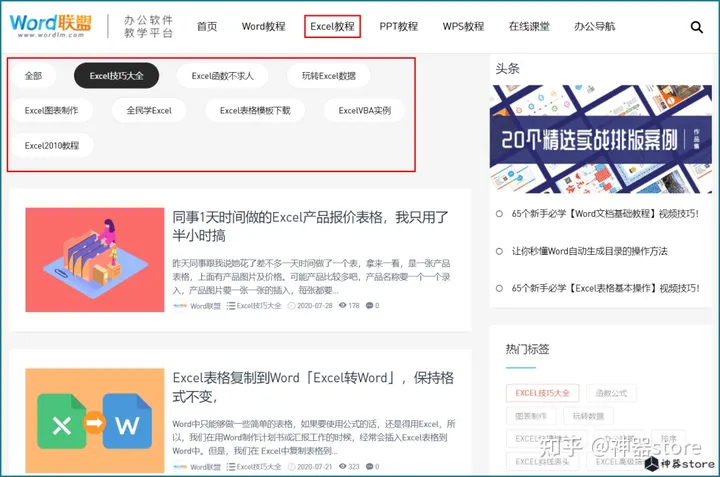Click the 产品报价表格 article summary starting 昨天同事跟我说

(311, 276)
